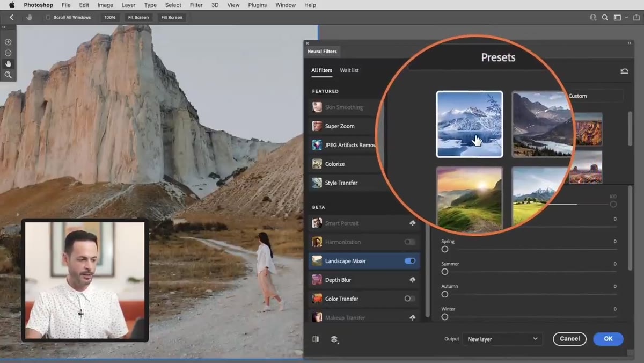Screen dimensions: 644x363
Task: Select the zoom out minus tool
Action: click(8, 53)
